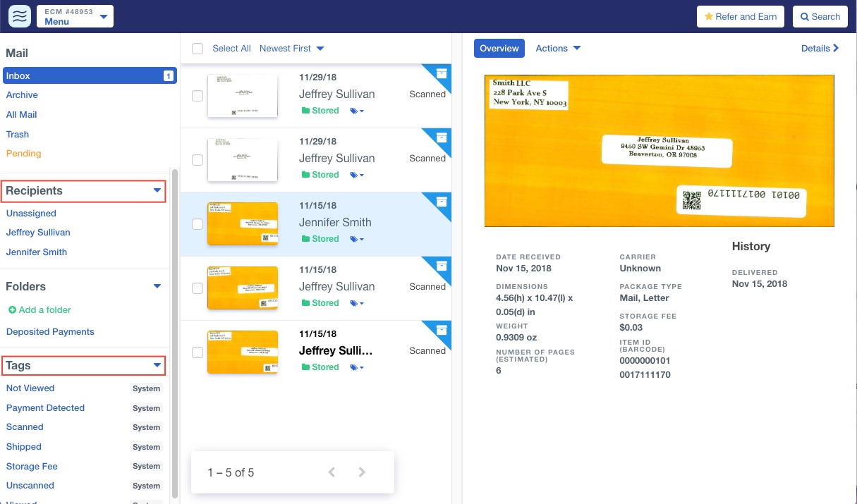This screenshot has width=857, height=504.
Task: Click the Stored folder label on the bold Jeffrey Sulli… item
Action: click(320, 367)
